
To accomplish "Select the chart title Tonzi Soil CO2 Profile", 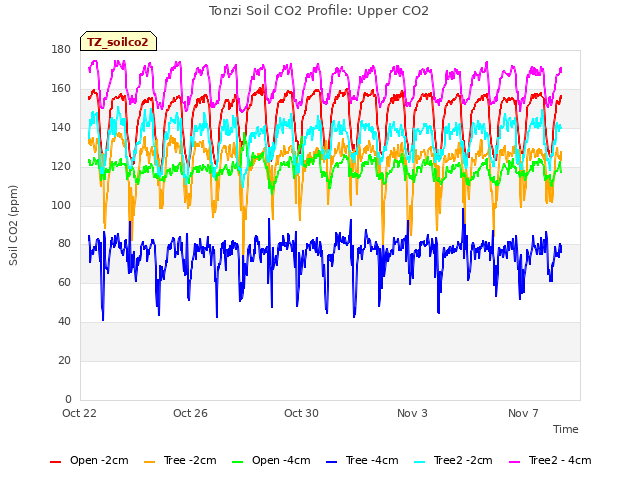I will pos(319,11).
